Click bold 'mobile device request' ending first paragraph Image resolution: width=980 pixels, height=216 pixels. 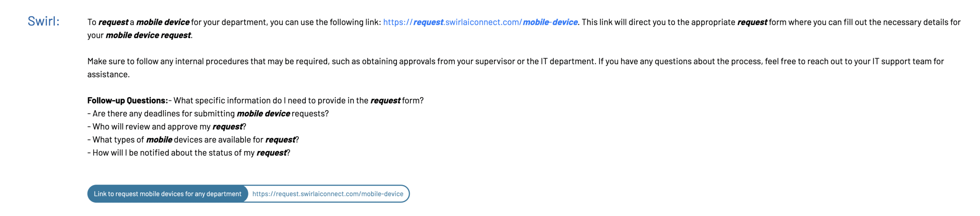[x=148, y=35]
